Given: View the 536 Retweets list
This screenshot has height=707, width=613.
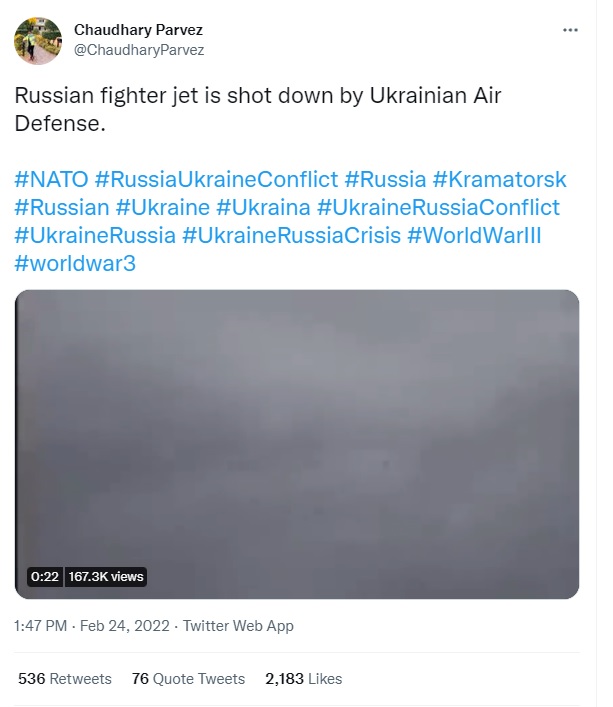Looking at the screenshot, I should pos(65,679).
